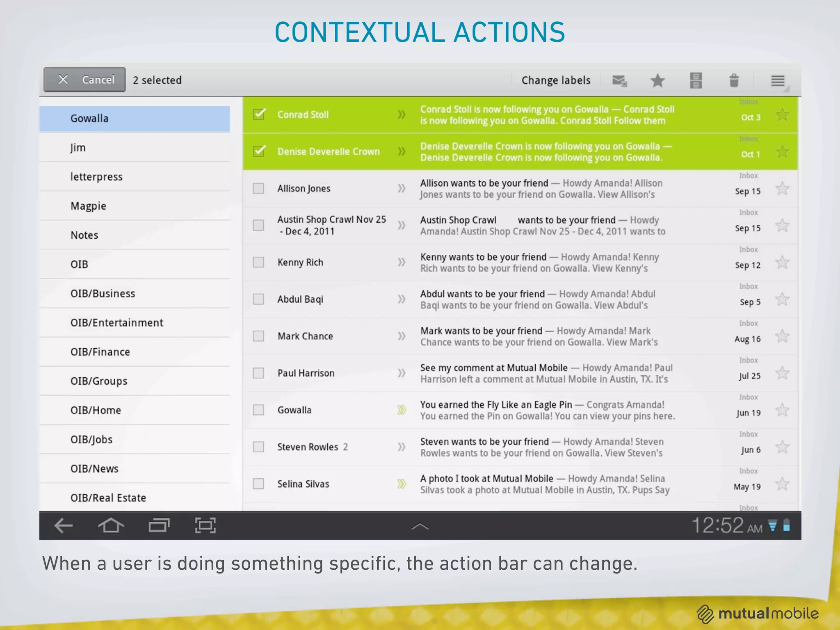The height and width of the screenshot is (630, 840).
Task: Open the OIB/Entertainment label
Action: point(135,323)
